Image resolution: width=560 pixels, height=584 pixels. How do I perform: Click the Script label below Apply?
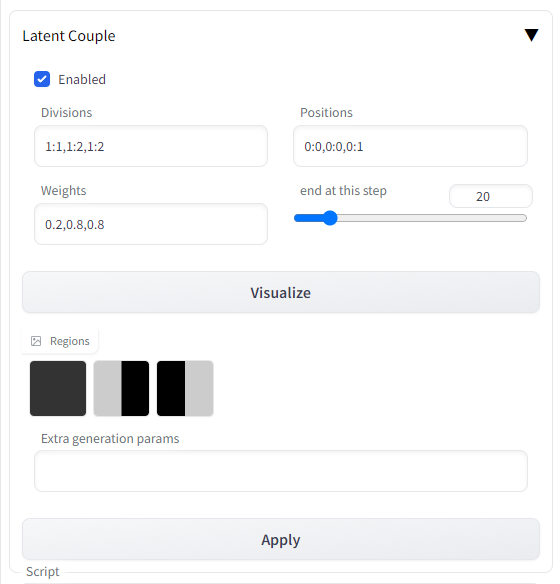point(43,572)
